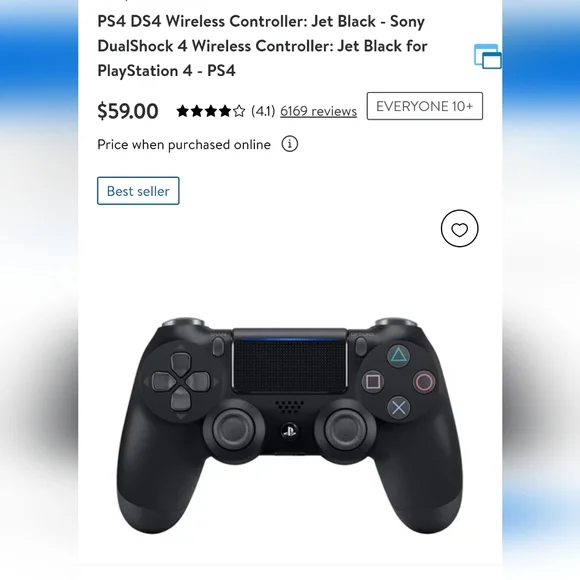Click the product title heading
580x580 pixels.
[262, 46]
